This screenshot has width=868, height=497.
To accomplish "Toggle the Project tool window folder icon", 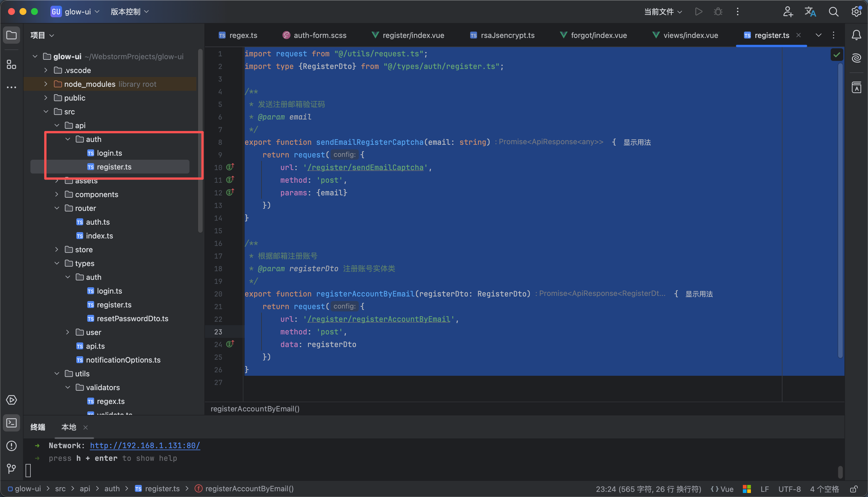I will tap(11, 35).
